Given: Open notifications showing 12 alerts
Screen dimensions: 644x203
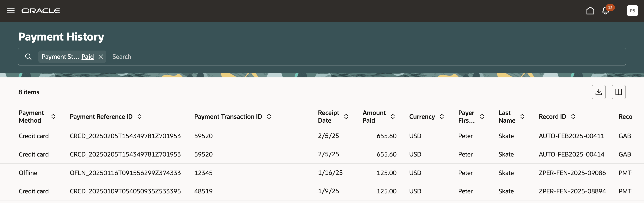Looking at the screenshot, I should click(x=605, y=11).
